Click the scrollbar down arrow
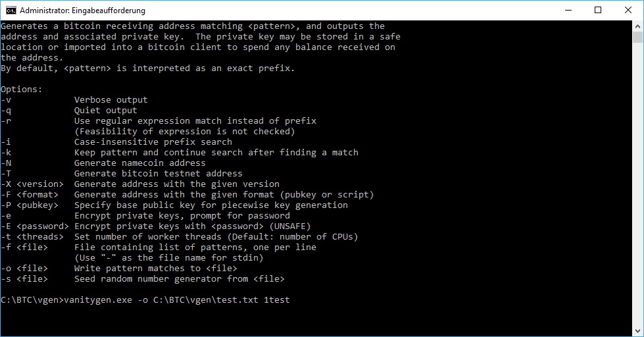 [x=637, y=331]
